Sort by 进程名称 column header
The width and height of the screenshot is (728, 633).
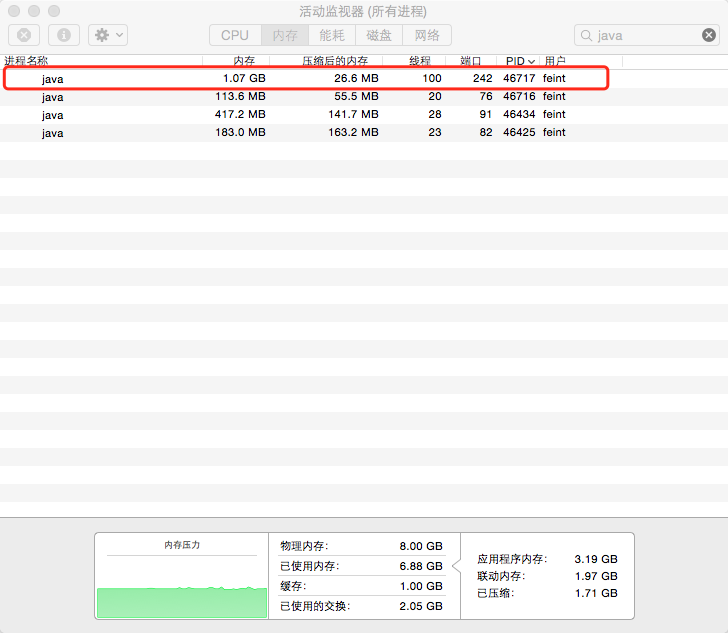(x=102, y=61)
